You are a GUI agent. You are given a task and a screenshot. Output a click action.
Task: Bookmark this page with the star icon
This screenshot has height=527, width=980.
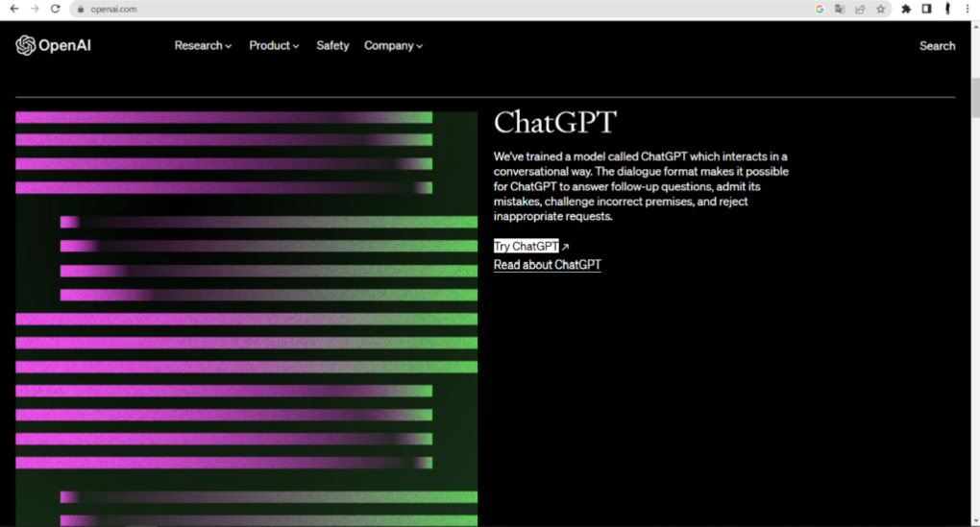point(880,9)
